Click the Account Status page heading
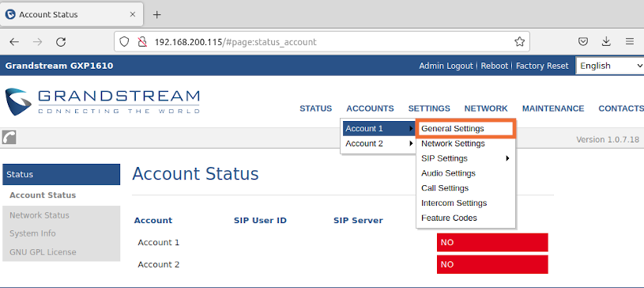The image size is (644, 288). [195, 173]
